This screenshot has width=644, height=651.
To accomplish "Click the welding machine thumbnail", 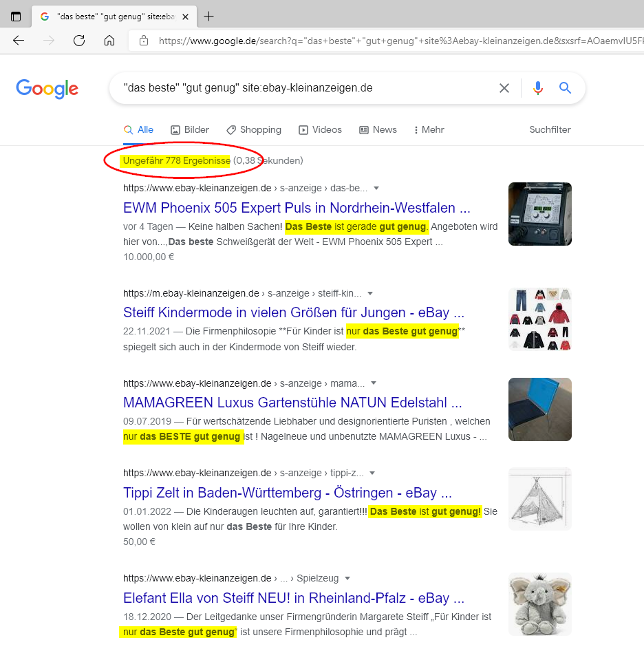I will click(x=540, y=214).
